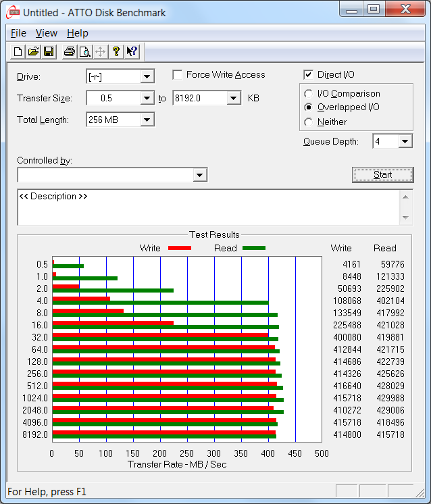Click the 1024.0 transfer size row label
This screenshot has width=431, height=504.
click(x=35, y=398)
